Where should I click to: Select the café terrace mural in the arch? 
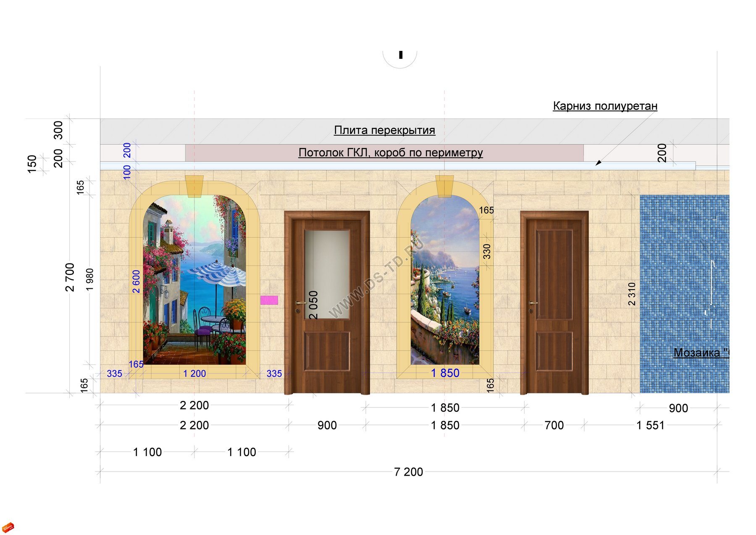(x=194, y=279)
